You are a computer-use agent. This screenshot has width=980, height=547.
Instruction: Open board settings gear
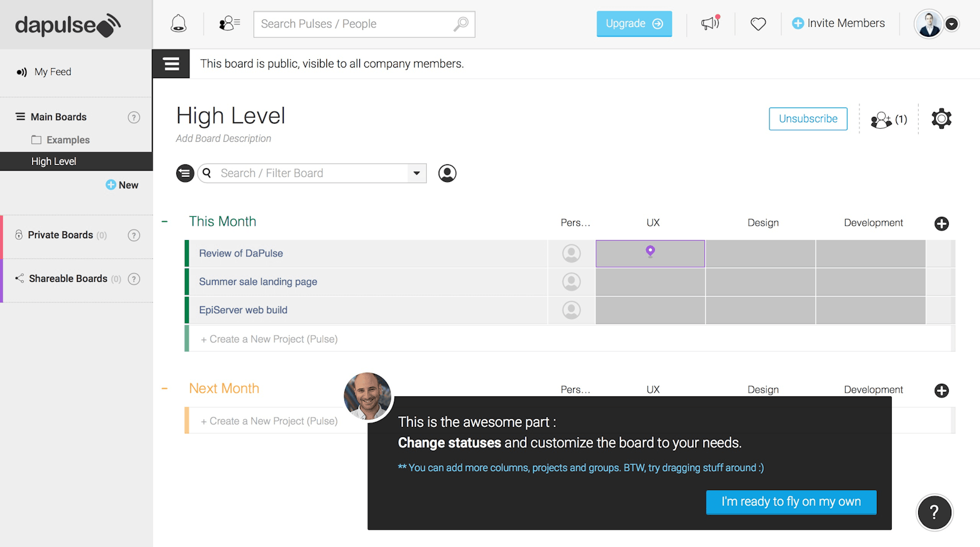point(941,119)
